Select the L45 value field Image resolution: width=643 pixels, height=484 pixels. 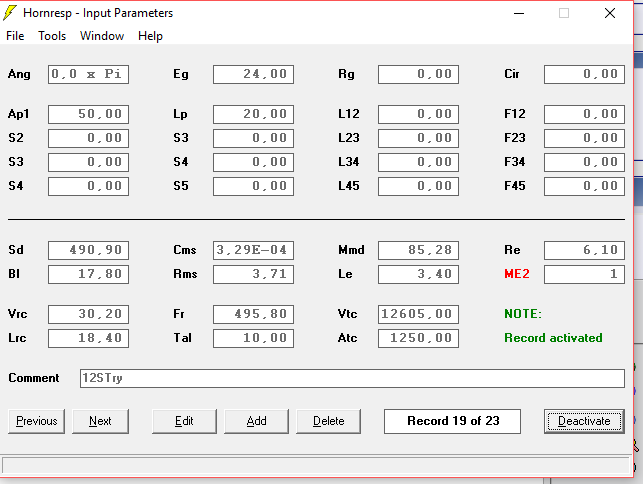[x=418, y=186]
